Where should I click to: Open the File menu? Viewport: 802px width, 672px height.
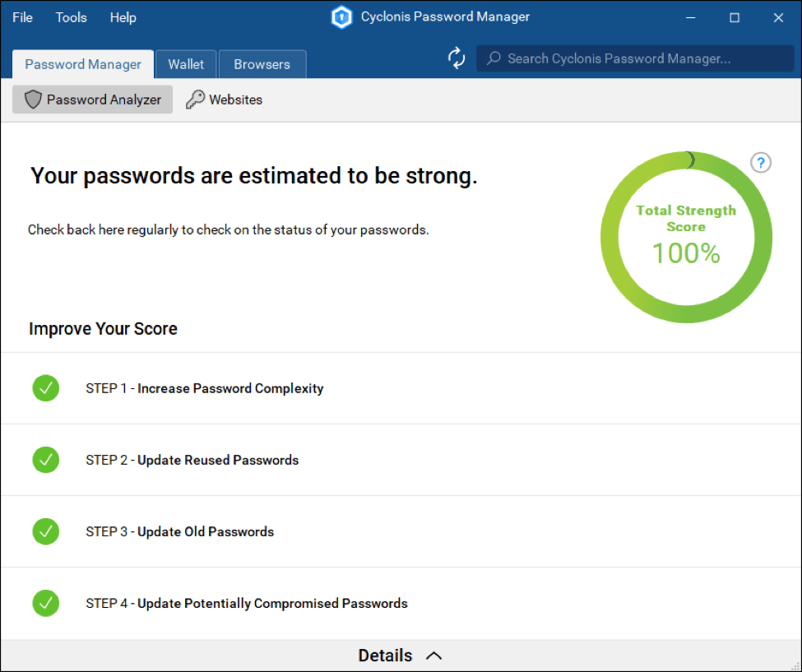tap(21, 16)
